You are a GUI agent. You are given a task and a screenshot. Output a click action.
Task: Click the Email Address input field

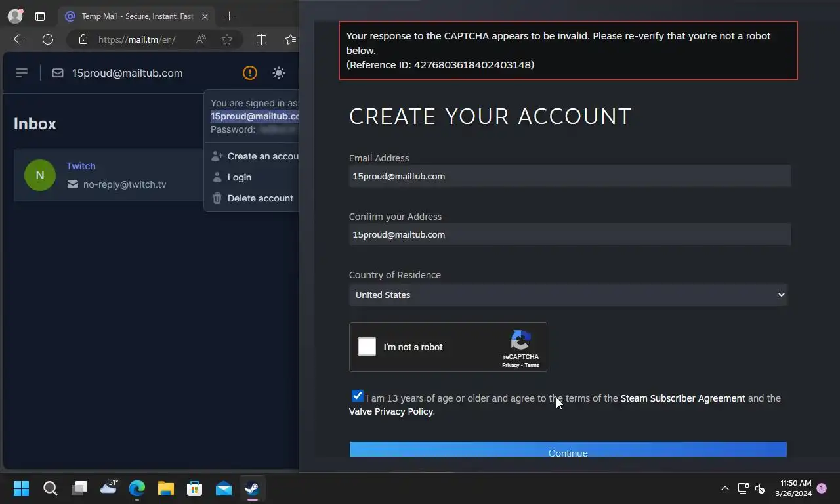(570, 176)
